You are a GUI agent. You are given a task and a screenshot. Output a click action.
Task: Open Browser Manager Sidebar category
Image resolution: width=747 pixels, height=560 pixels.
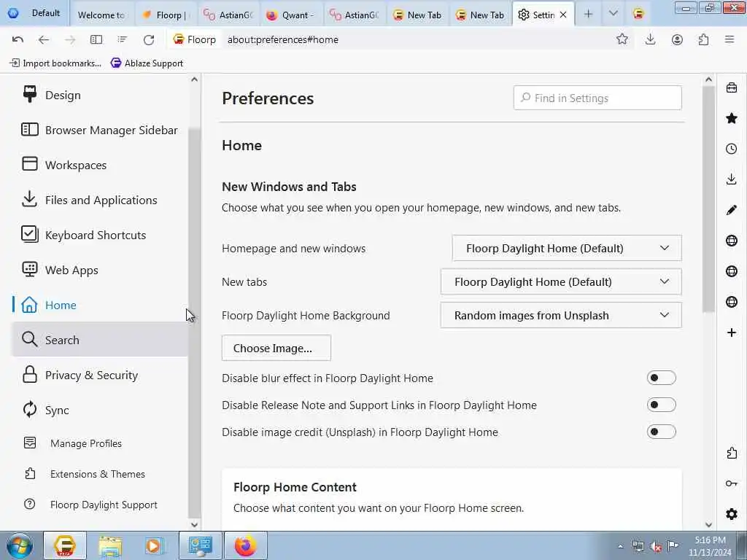click(100, 130)
